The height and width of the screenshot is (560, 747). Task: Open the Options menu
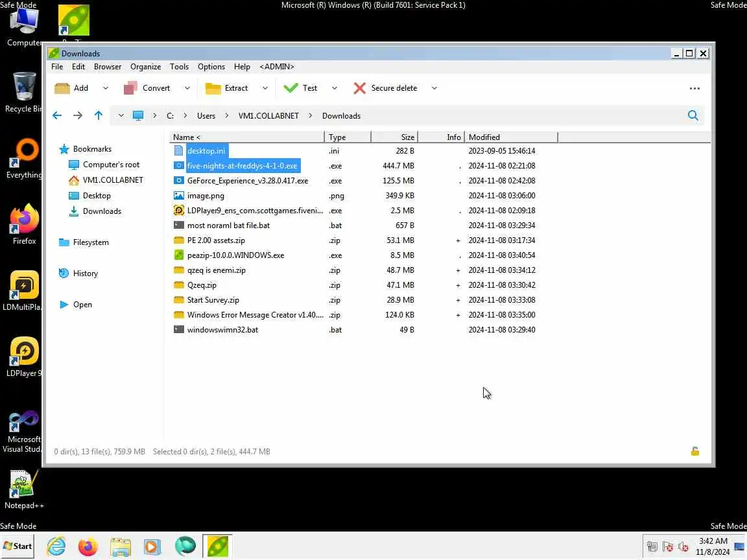tap(211, 67)
